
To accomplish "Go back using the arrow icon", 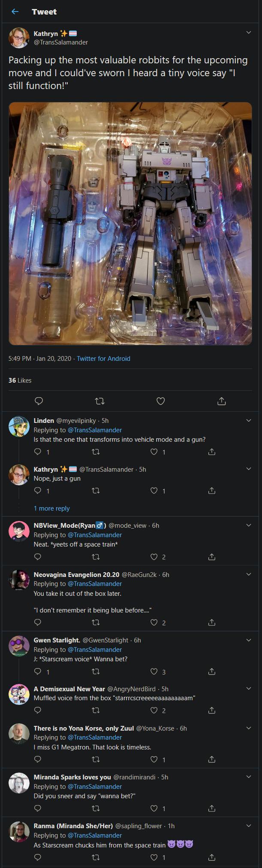I will point(15,12).
